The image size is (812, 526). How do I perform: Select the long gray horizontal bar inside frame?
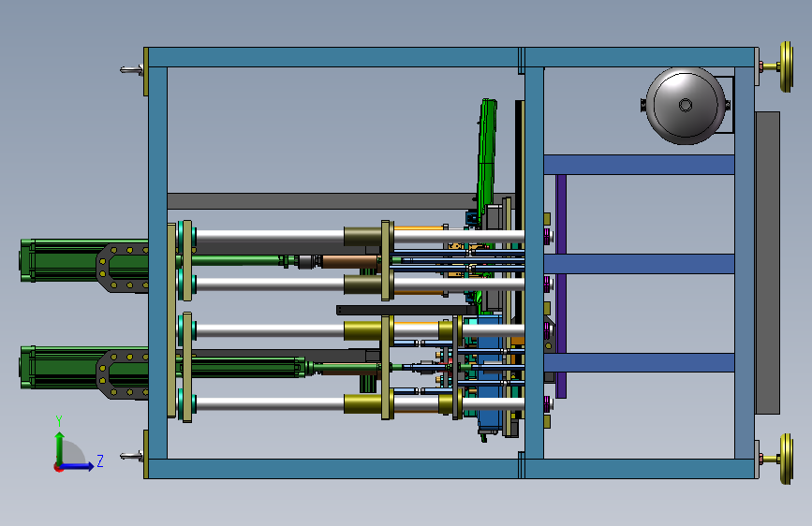click(x=322, y=201)
